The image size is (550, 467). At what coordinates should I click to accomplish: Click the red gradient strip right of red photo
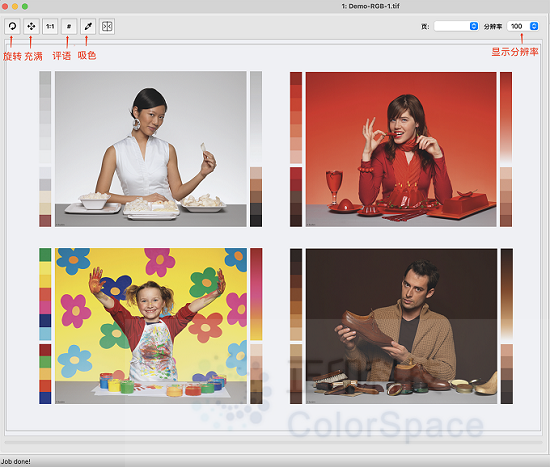click(506, 118)
